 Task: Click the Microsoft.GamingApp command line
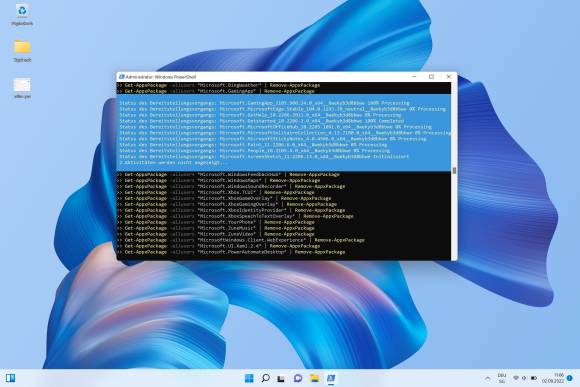pos(216,91)
